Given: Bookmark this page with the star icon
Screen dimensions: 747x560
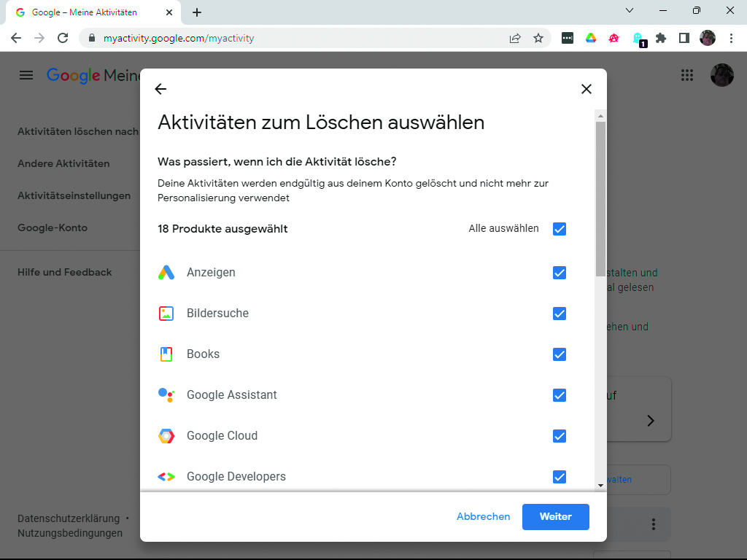Looking at the screenshot, I should tap(538, 38).
